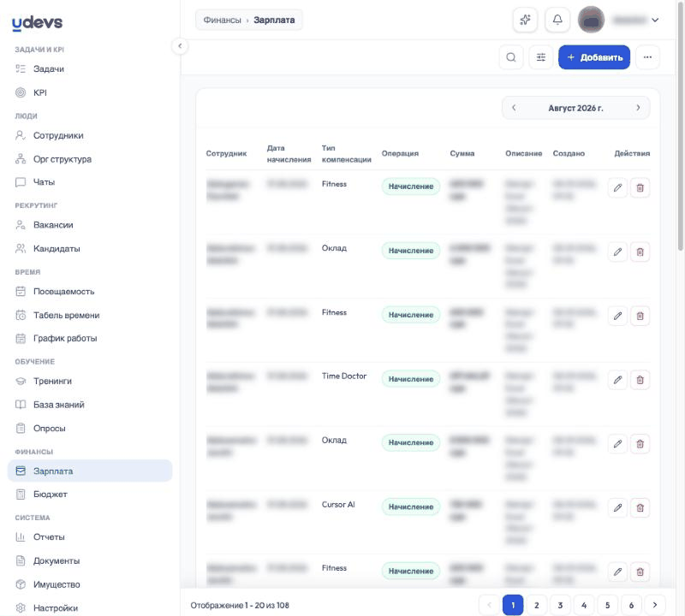685x616 pixels.
Task: Go to pagination page 2
Action: click(537, 605)
